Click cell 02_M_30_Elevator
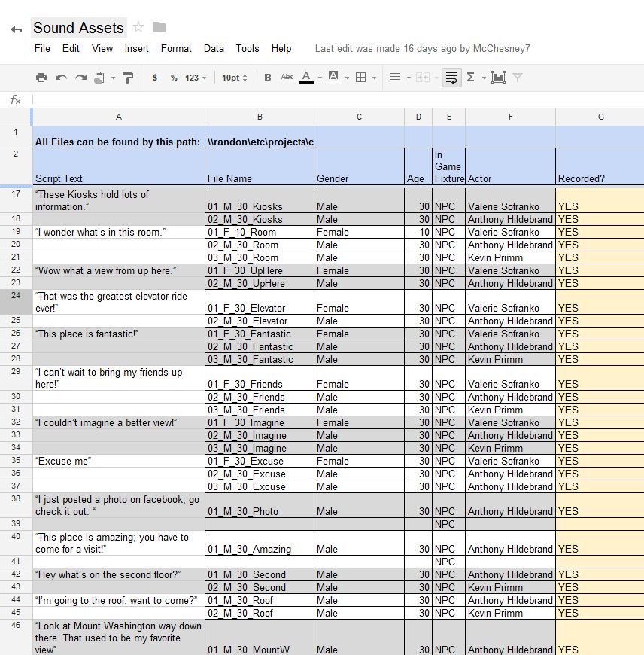644x655 pixels. [260, 321]
